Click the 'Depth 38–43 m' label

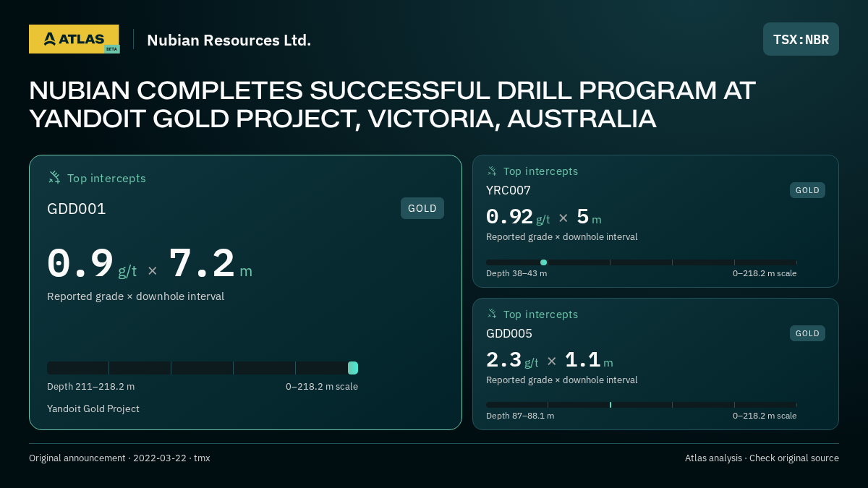tap(516, 273)
